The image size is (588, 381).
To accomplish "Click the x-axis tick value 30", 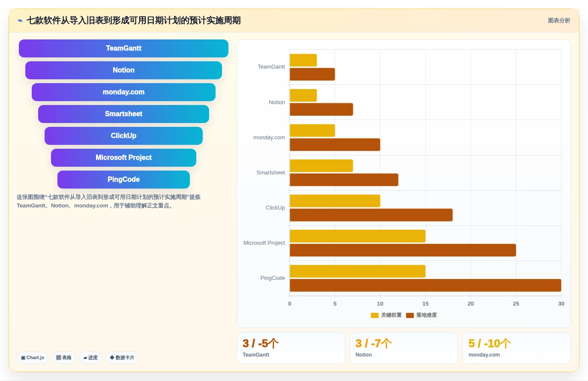I will [x=561, y=304].
